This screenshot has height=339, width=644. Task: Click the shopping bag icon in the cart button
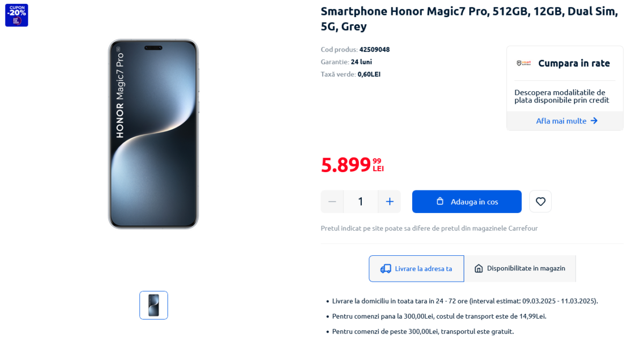click(440, 202)
